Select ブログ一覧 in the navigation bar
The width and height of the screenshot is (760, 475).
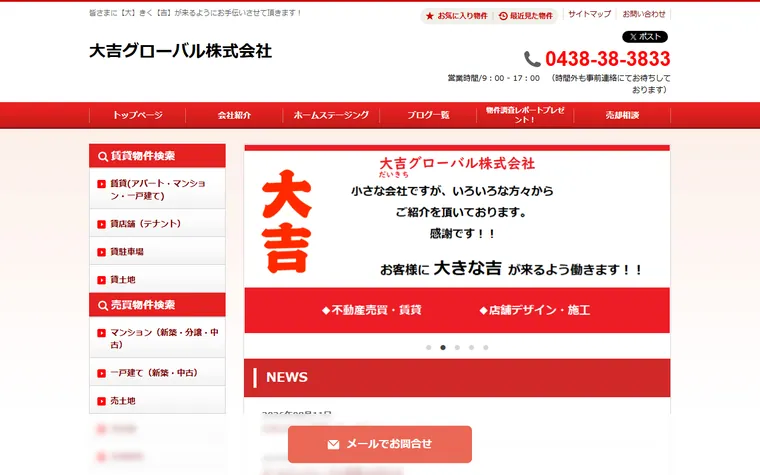click(428, 115)
